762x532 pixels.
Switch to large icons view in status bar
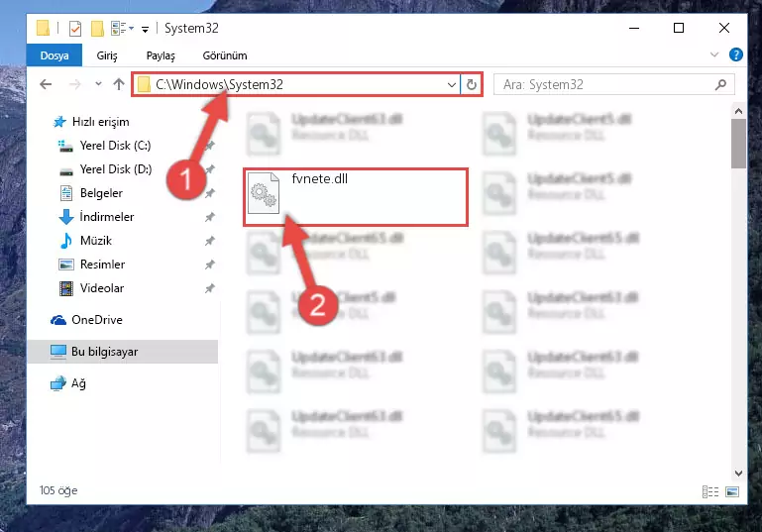point(732,491)
